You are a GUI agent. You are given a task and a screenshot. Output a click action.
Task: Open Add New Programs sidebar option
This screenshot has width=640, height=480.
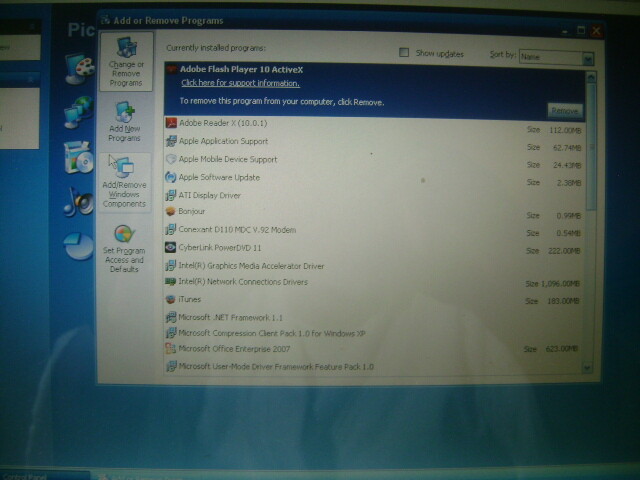point(125,121)
